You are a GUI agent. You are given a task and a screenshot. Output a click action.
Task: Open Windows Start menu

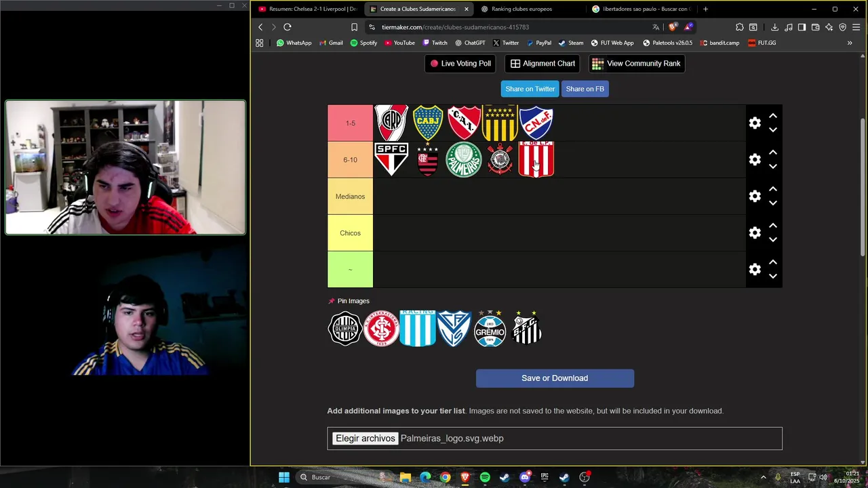284,477
